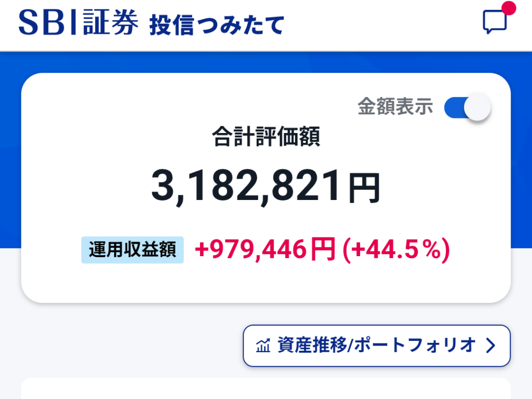Screen dimensions: 532x399
Task: Click the SBI証券 logo
Action: (x=78, y=22)
